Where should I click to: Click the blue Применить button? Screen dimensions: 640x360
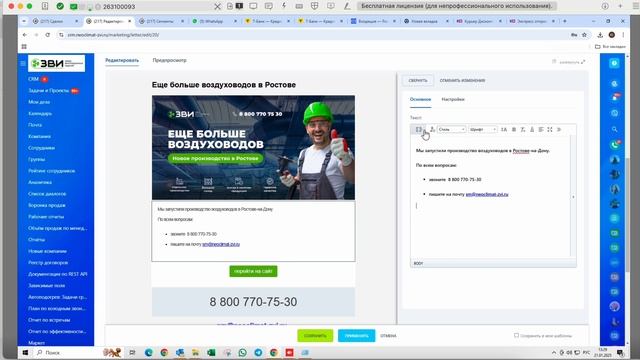pos(356,336)
